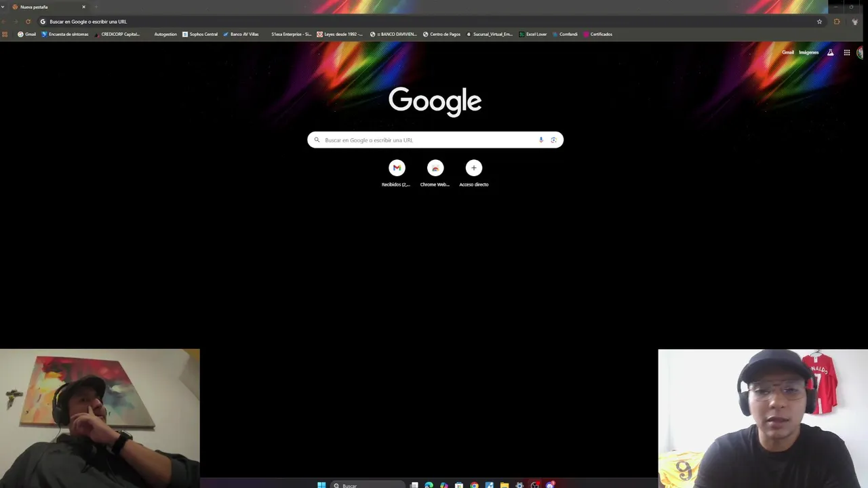
Task: Open the Gmail link at top right
Action: coord(788,52)
